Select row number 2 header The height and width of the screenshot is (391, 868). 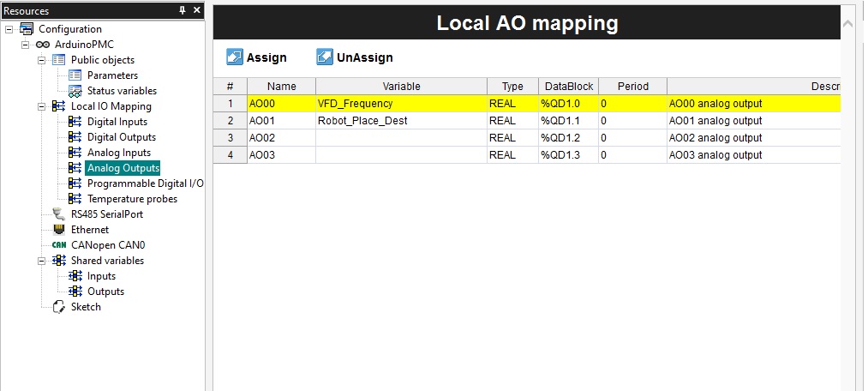coord(230,121)
